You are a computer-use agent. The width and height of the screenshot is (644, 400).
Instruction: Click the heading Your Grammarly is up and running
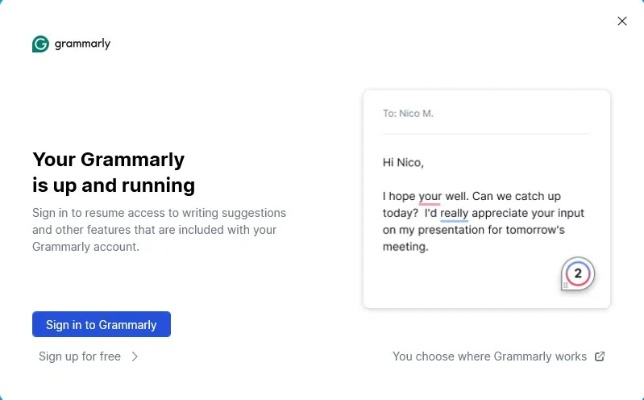tap(114, 172)
